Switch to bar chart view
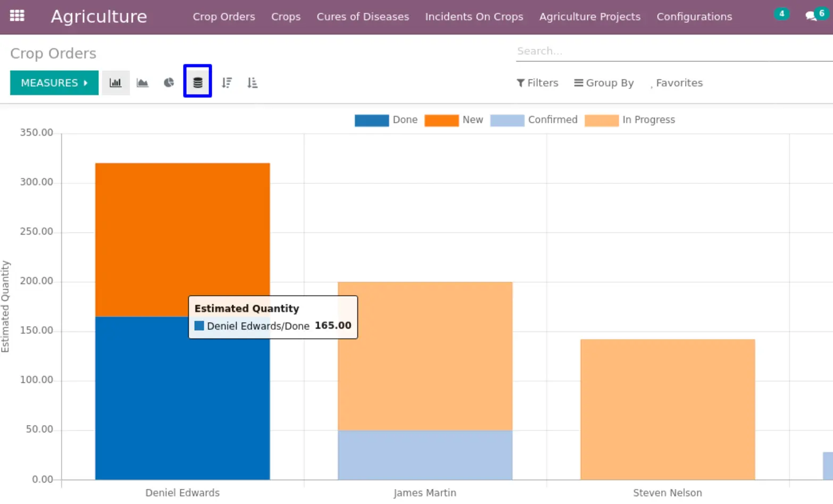This screenshot has width=833, height=504. pos(115,83)
